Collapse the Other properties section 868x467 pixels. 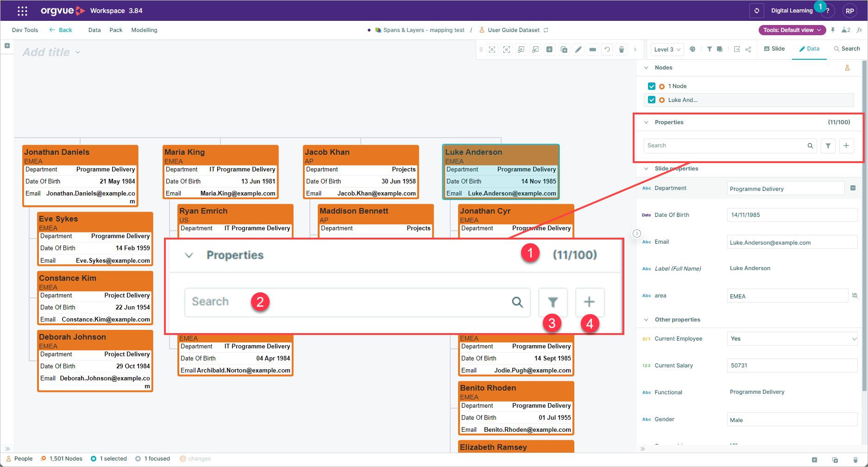tap(646, 320)
